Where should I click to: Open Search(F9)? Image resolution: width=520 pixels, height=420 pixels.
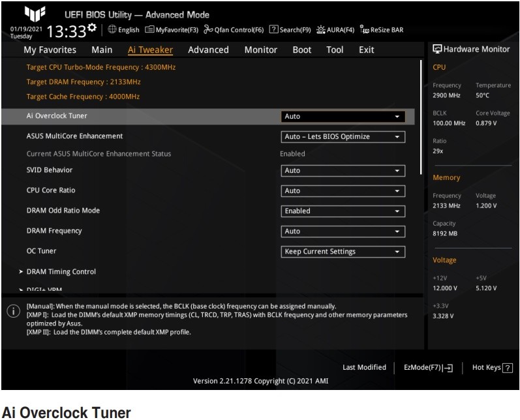(290, 29)
